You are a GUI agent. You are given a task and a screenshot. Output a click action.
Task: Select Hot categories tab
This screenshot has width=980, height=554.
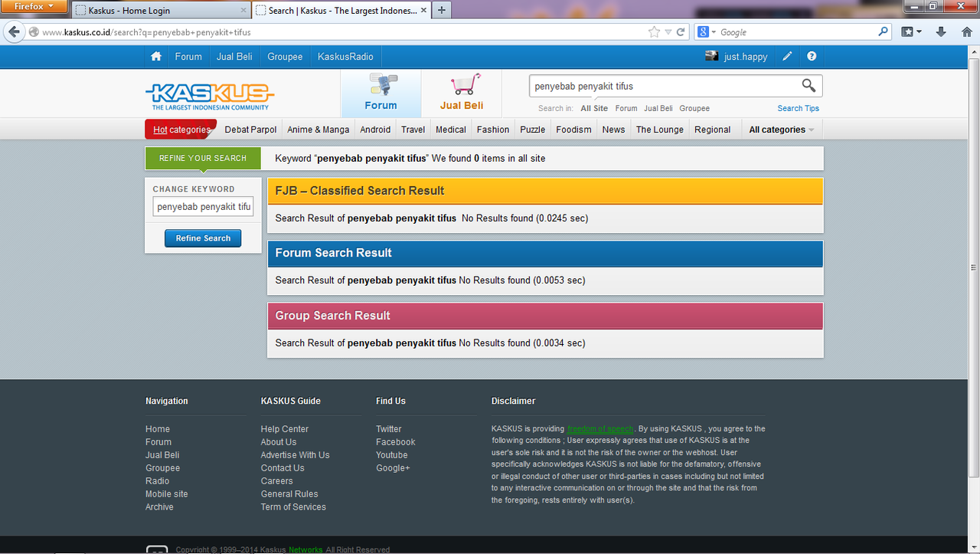pyautogui.click(x=181, y=129)
